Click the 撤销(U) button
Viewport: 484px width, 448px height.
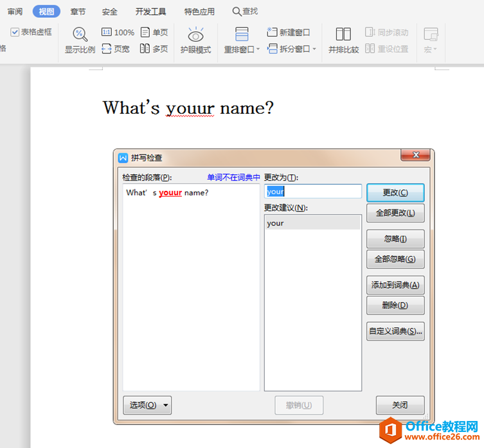coord(299,405)
